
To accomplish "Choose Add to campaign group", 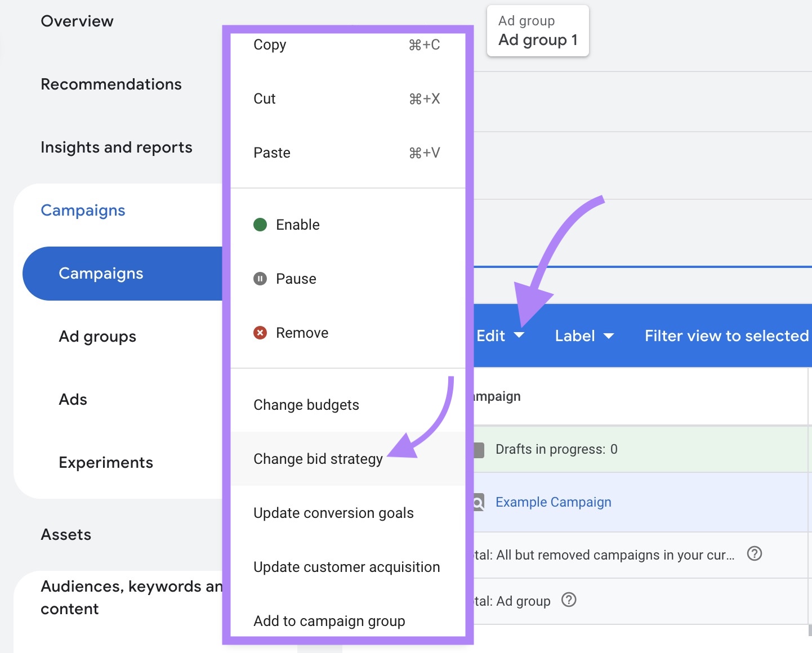I will click(329, 621).
